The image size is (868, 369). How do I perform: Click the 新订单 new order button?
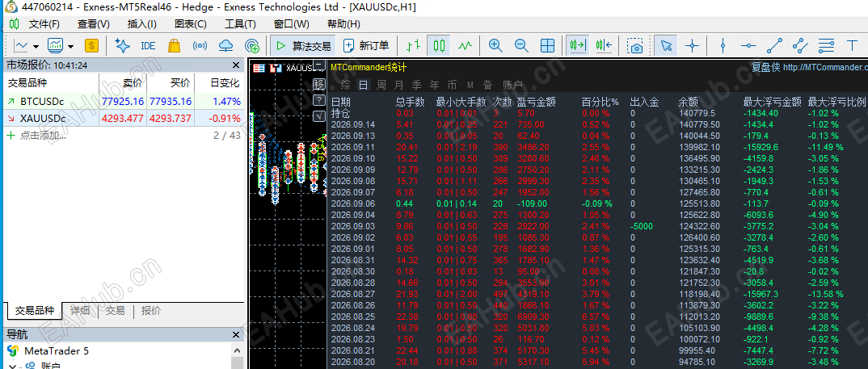click(366, 46)
